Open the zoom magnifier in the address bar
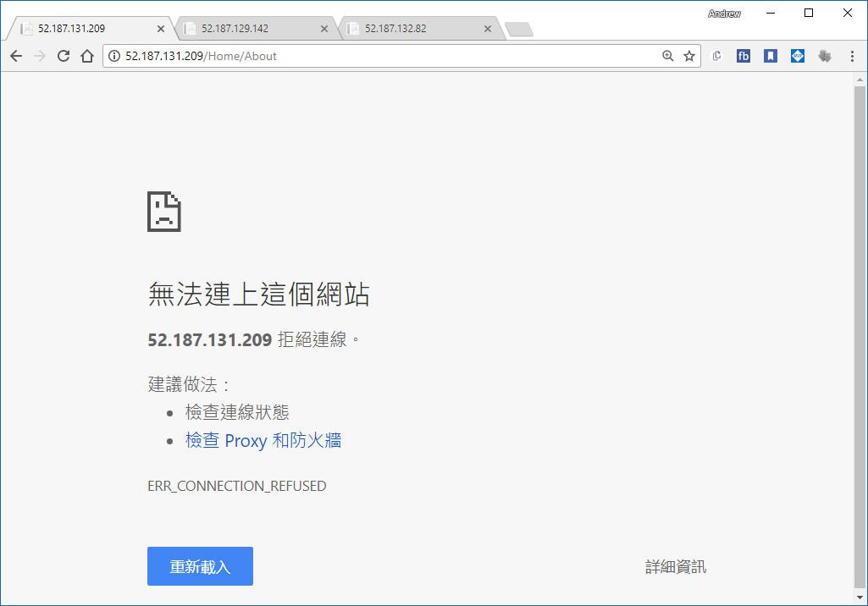The width and height of the screenshot is (868, 606). 667,56
